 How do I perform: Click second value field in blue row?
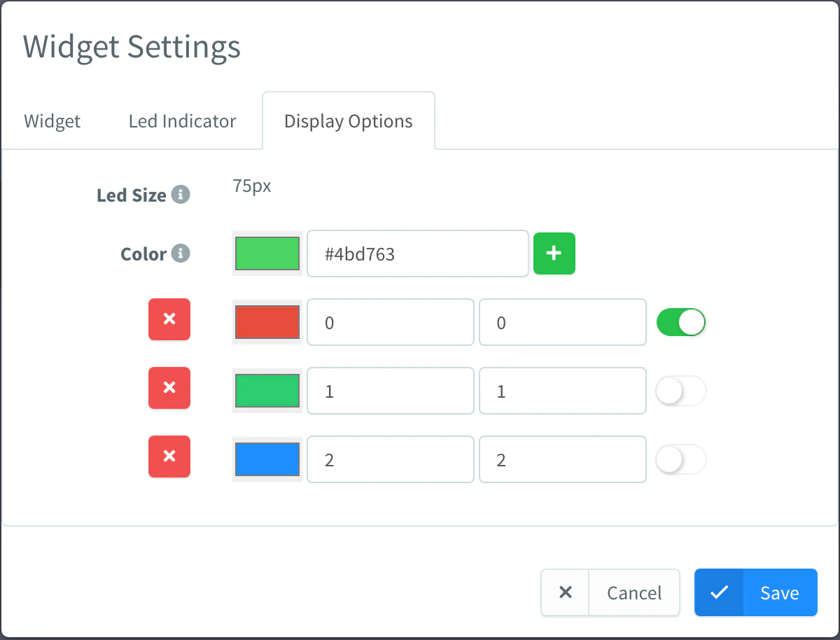coord(562,459)
